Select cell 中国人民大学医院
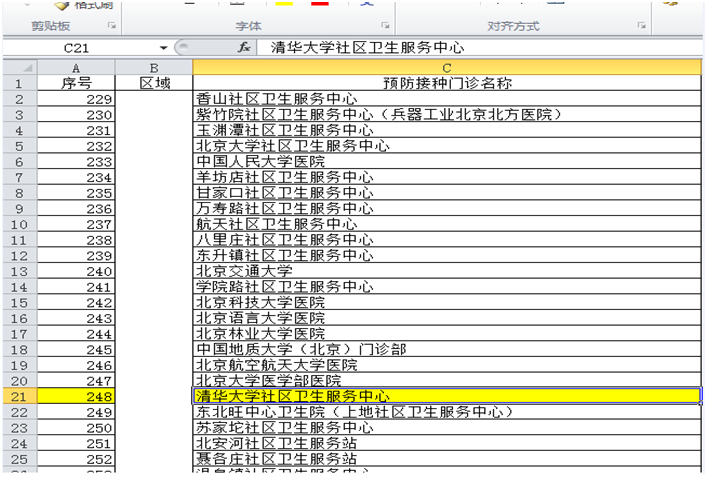This screenshot has width=720, height=478. click(x=447, y=162)
